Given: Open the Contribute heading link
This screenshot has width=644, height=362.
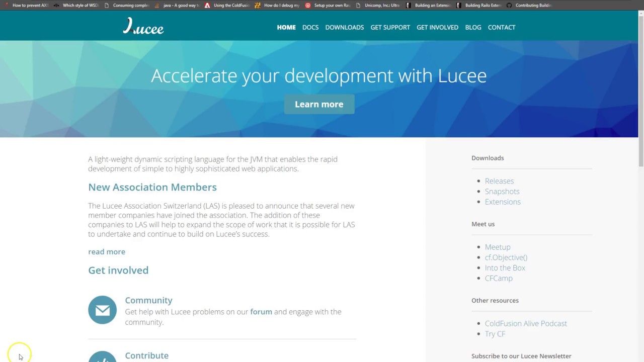Looking at the screenshot, I should point(147,355).
